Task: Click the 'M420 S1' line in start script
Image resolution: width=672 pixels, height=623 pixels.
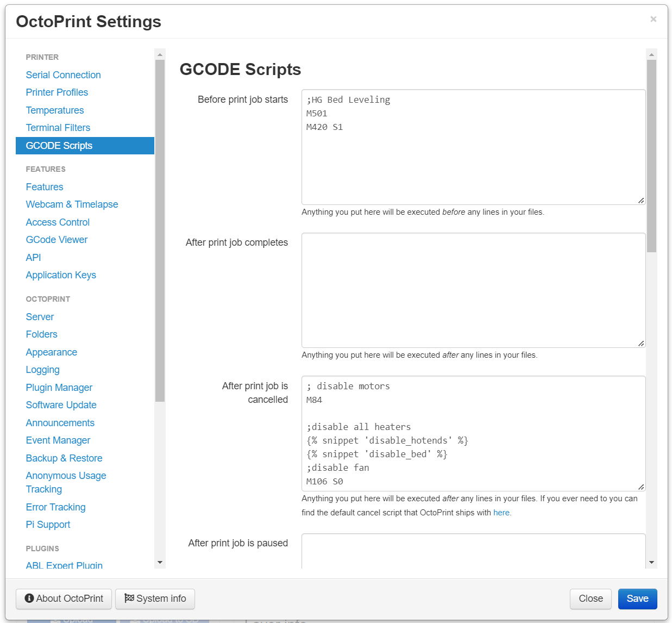Action: (x=324, y=127)
